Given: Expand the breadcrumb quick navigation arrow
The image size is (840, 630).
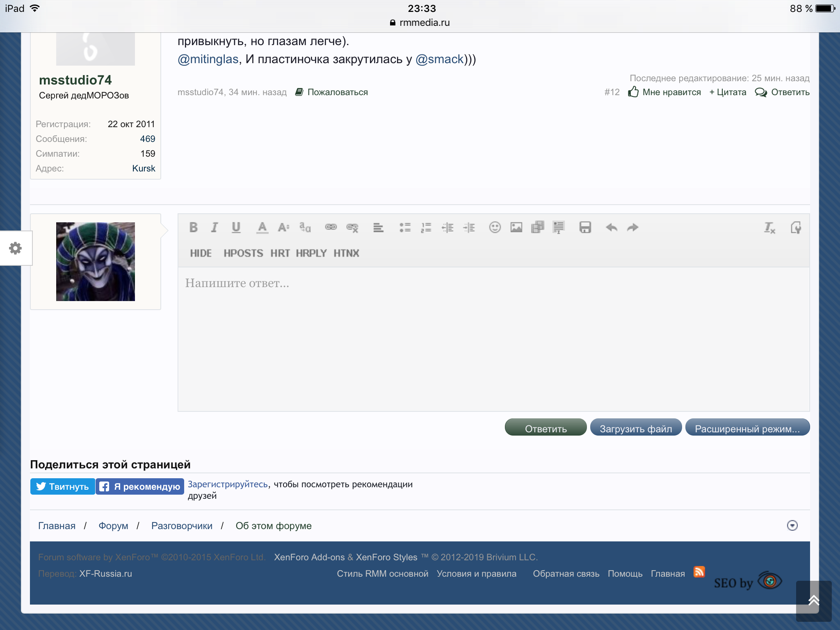Looking at the screenshot, I should [792, 525].
